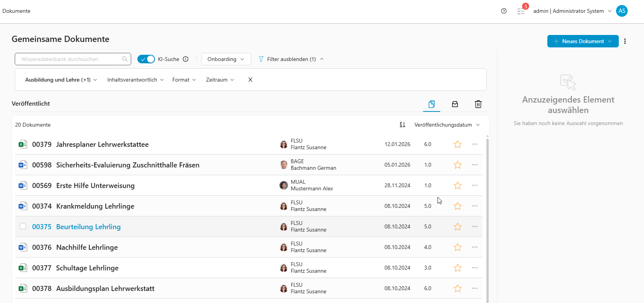Click info icon next to KI-Suche
This screenshot has width=644, height=303.
coord(186,59)
